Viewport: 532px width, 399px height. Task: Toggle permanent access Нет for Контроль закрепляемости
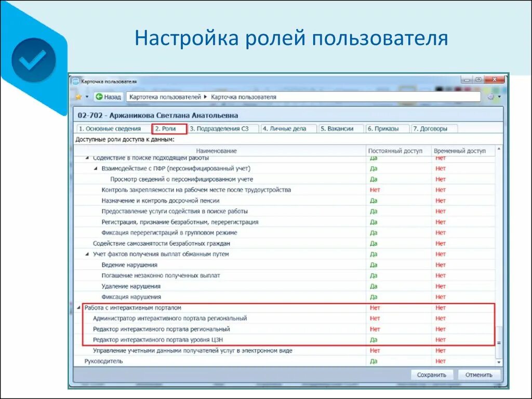(375, 190)
